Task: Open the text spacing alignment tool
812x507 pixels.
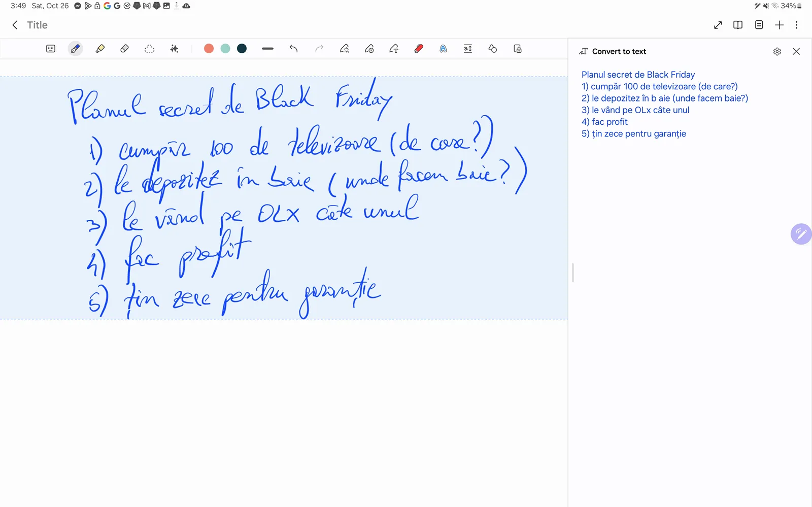Action: coord(468,49)
